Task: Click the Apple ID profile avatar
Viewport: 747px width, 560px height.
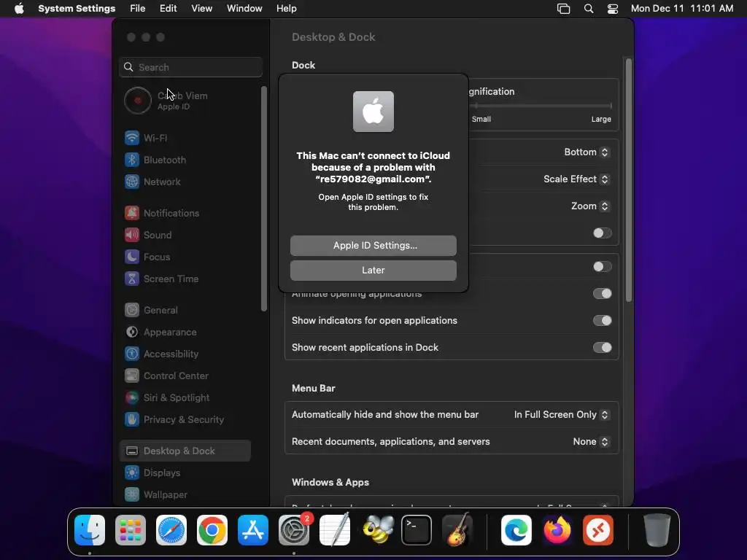Action: (x=138, y=101)
